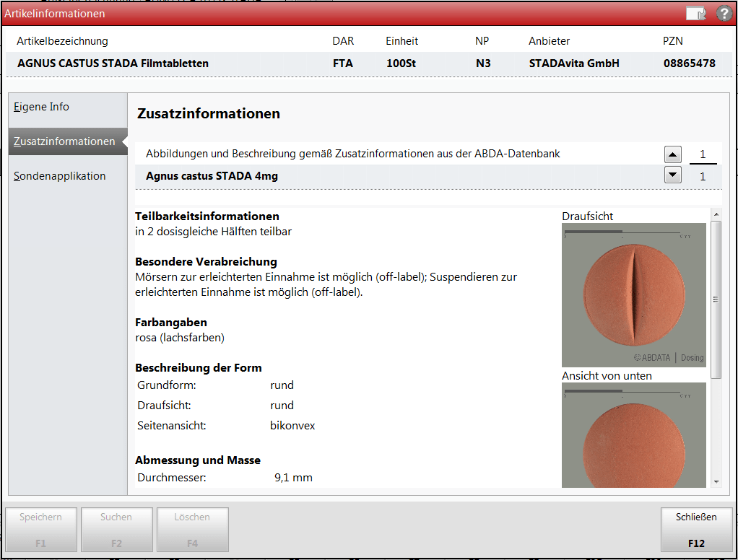
Task: Click text 'in 2 dosisgleiche Hälften teilbar'
Action: tap(213, 232)
